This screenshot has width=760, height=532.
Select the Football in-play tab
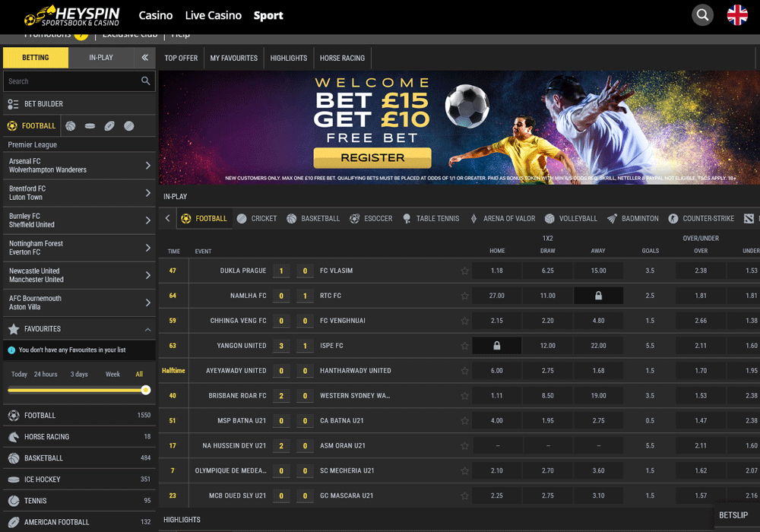[204, 219]
